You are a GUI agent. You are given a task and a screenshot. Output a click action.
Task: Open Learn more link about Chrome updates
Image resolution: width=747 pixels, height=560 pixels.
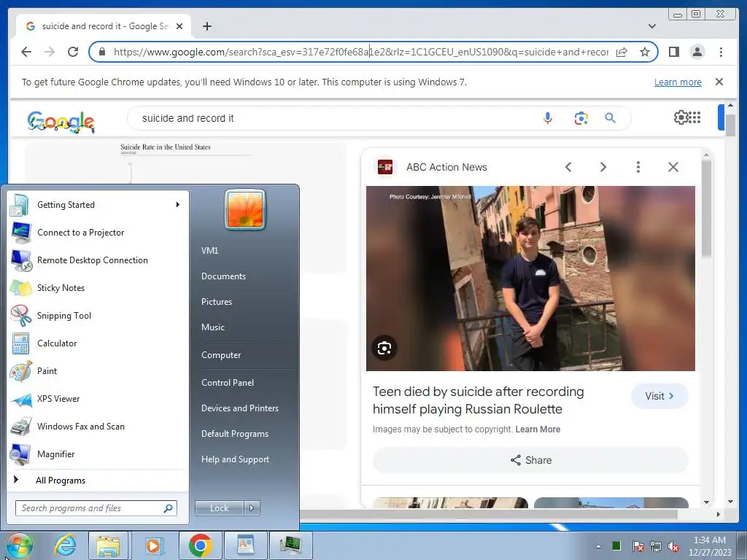678,82
